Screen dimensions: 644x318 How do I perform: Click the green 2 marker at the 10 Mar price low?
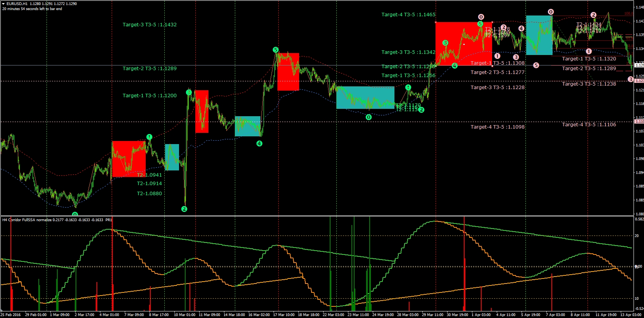coord(184,209)
